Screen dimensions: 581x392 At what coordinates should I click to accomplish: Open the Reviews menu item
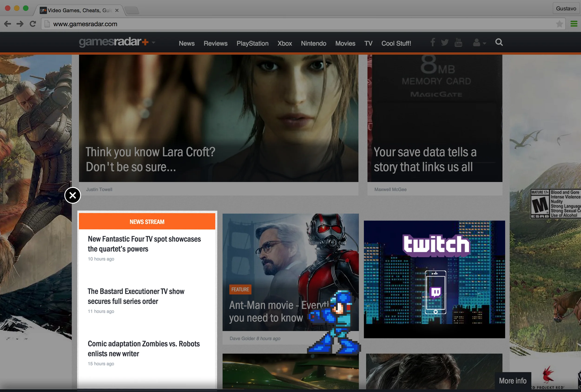point(215,43)
